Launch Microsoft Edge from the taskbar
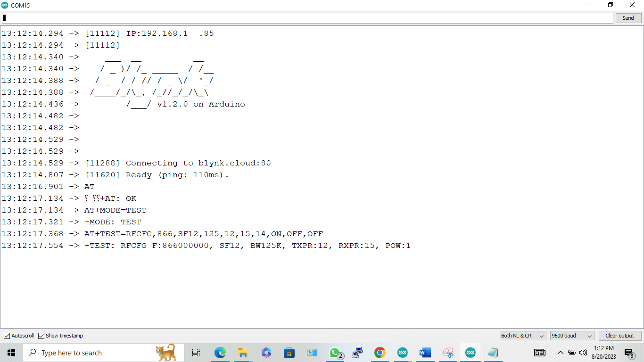644x362 pixels. pos(220,353)
